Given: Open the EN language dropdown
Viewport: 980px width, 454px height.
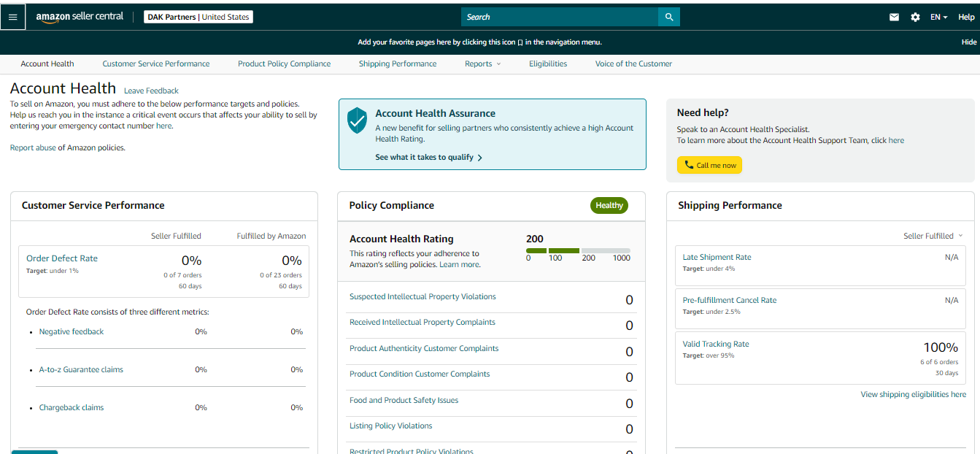Looking at the screenshot, I should coord(938,17).
